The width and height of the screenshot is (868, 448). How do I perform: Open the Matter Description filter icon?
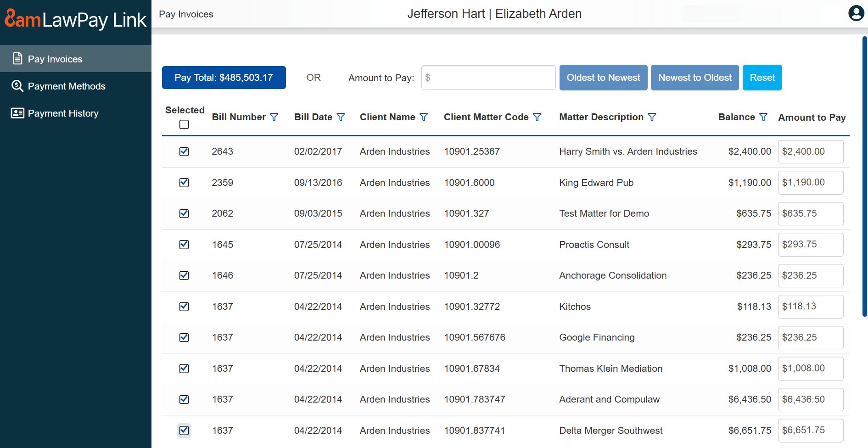pyautogui.click(x=652, y=117)
